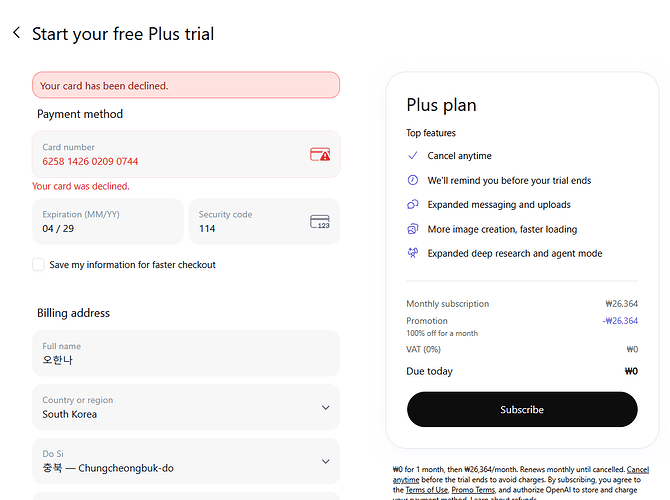The image size is (670, 500).
Task: Open the Country or region dropdown
Action: (x=186, y=407)
